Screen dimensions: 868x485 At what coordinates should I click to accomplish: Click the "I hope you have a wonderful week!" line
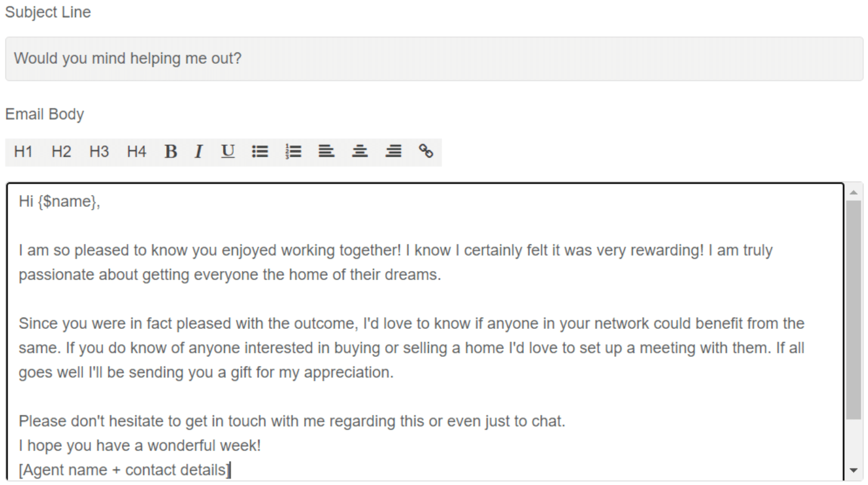point(139,446)
